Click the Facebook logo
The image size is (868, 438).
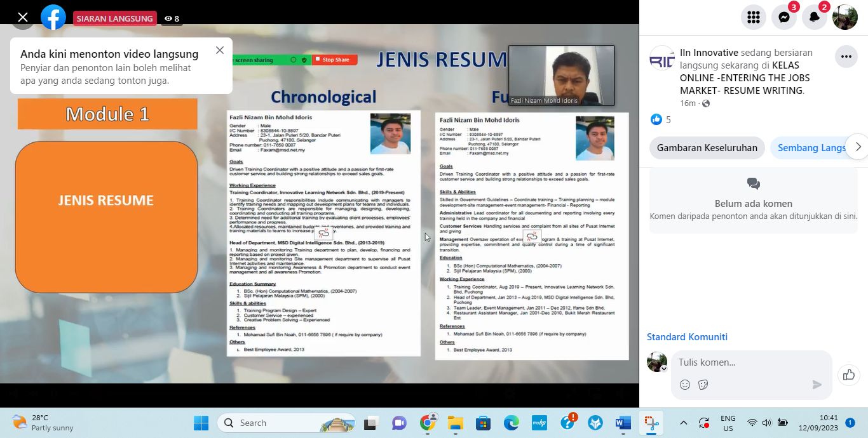53,18
